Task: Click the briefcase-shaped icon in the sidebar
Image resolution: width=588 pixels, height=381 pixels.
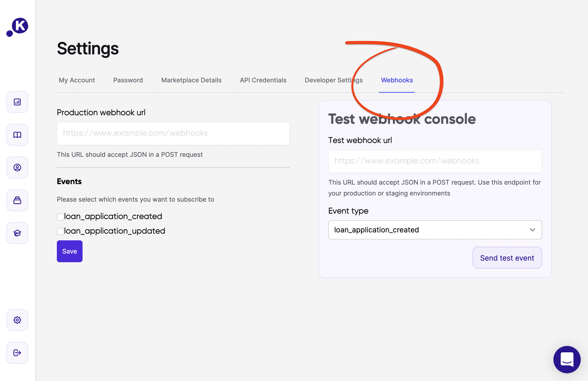Action: [17, 200]
